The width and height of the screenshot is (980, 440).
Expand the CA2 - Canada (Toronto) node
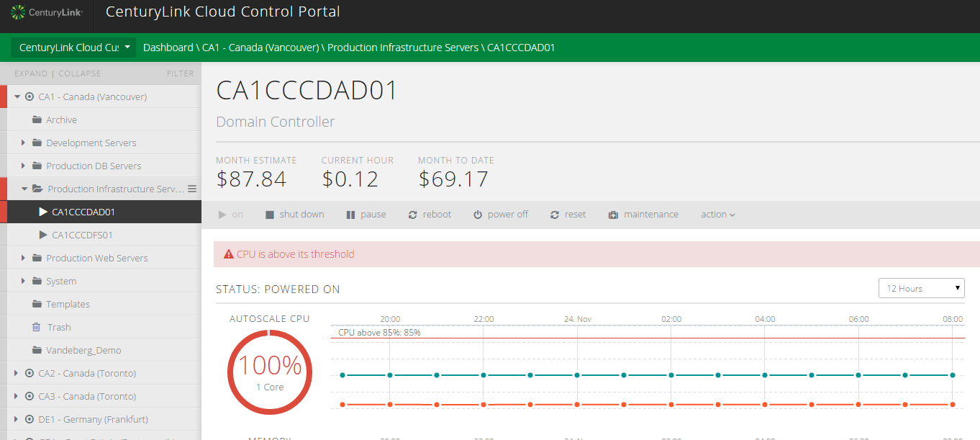click(17, 373)
